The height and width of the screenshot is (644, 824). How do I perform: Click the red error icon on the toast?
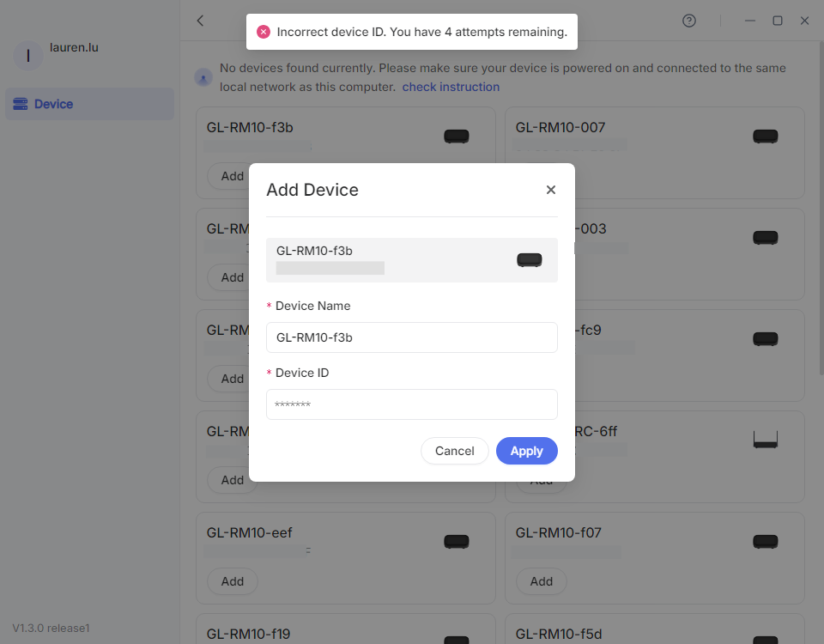263,31
